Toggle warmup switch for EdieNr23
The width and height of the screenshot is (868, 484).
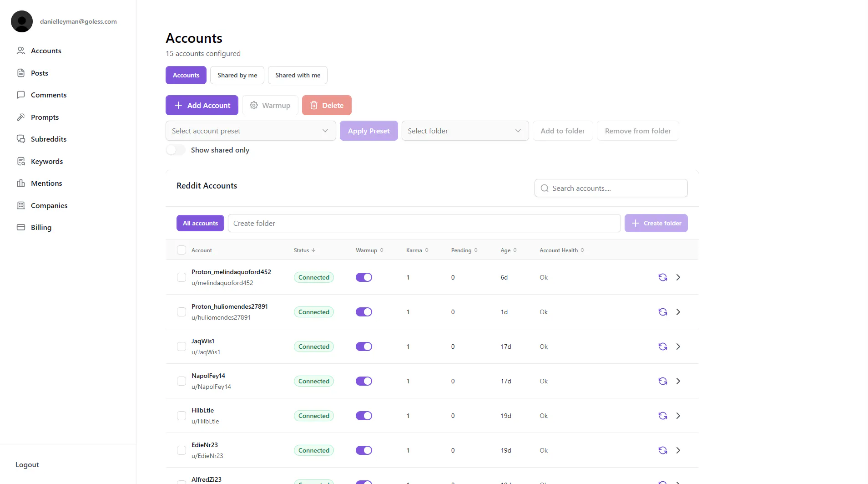click(x=364, y=450)
